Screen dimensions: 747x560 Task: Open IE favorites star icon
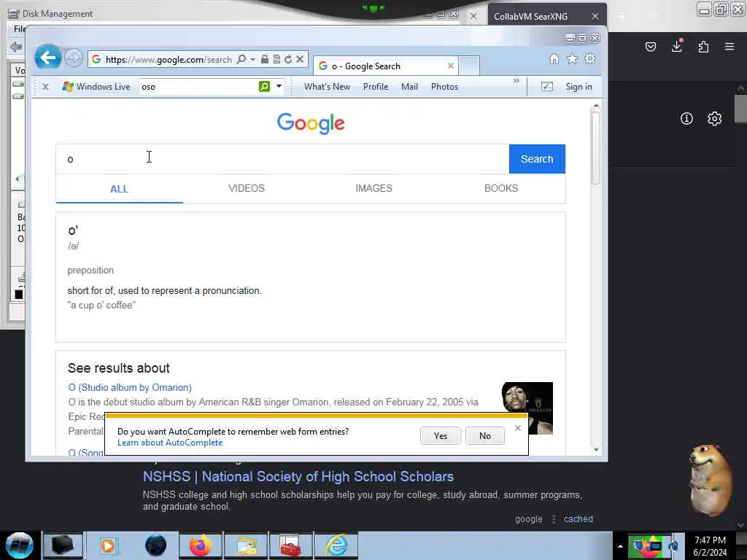click(x=572, y=58)
